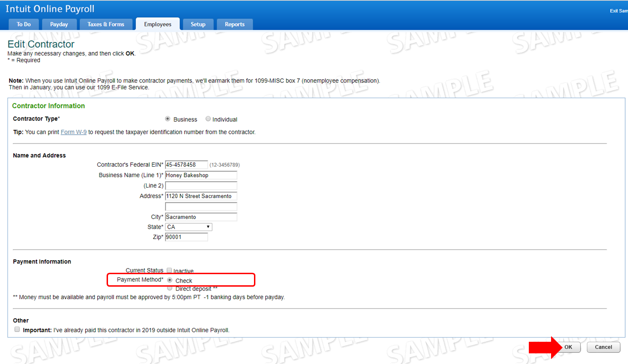Screen dimensions: 628x364
Task: Open the To Do tab
Action: point(24,25)
